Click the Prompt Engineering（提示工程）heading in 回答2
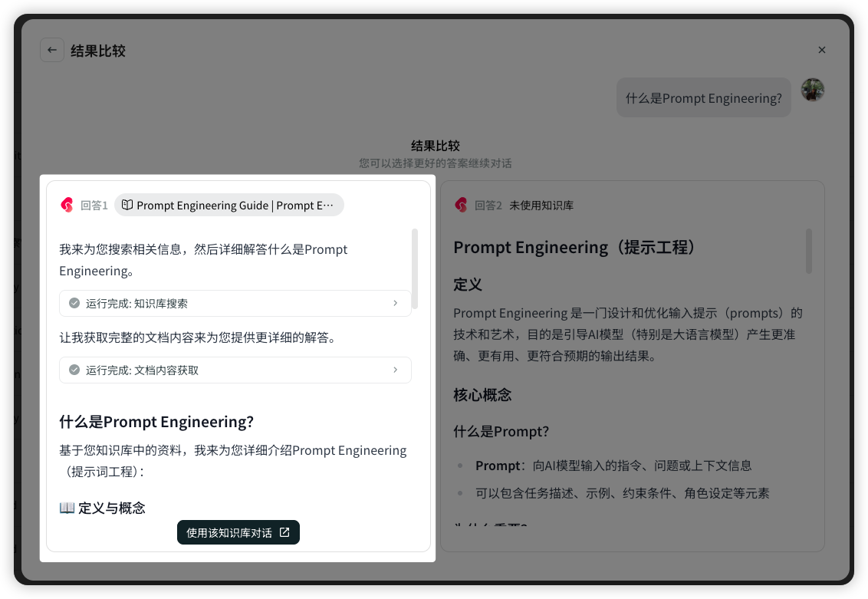This screenshot has height=599, width=868. point(576,247)
